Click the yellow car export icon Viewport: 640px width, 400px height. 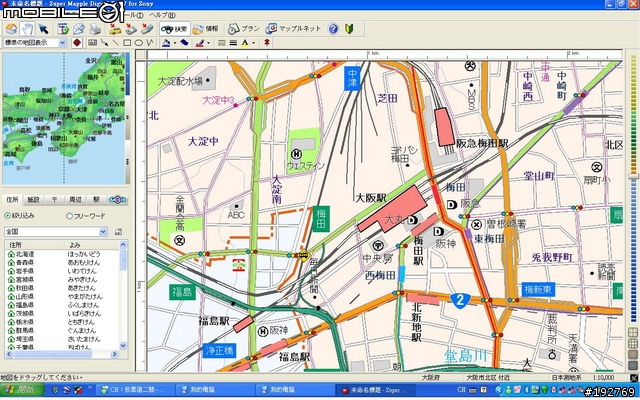pyautogui.click(x=115, y=29)
